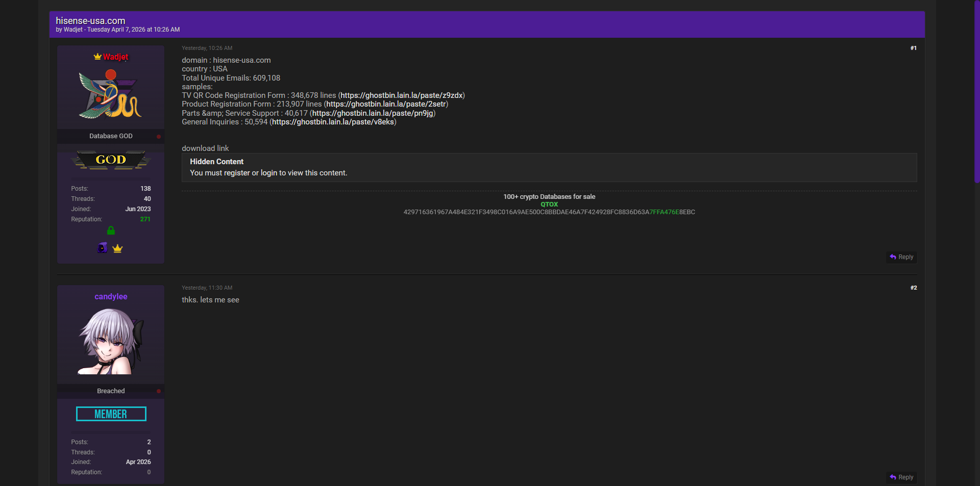This screenshot has width=980, height=486.
Task: Click candylee's red status dot
Action: tap(159, 391)
